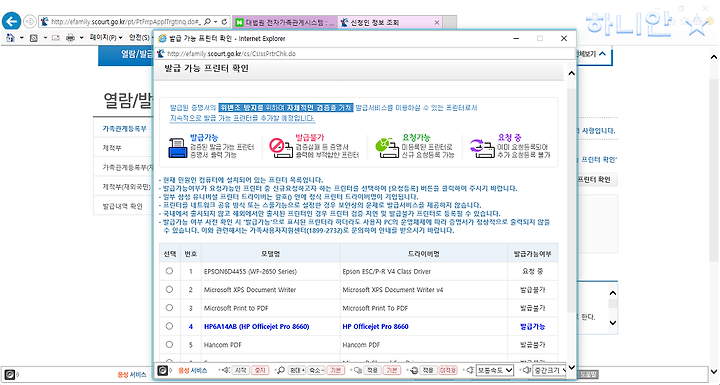This screenshot has width=720, height=385.
Task: Open the 중간크기 volume dropdown
Action: pos(550,370)
